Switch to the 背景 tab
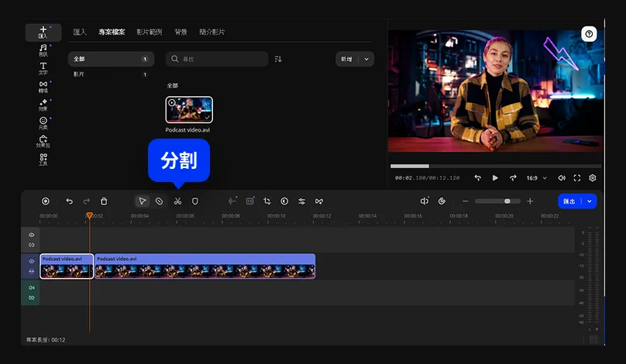This screenshot has height=364, width=626. point(181,33)
